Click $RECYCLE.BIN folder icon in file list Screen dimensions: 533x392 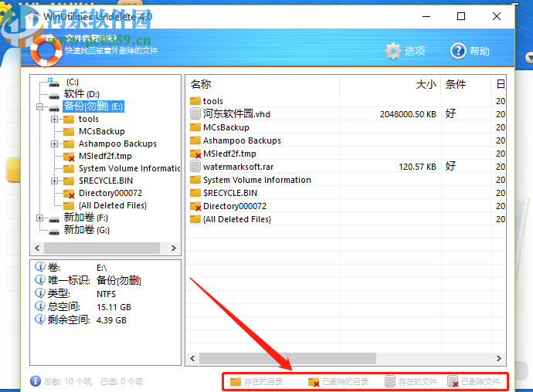point(195,193)
